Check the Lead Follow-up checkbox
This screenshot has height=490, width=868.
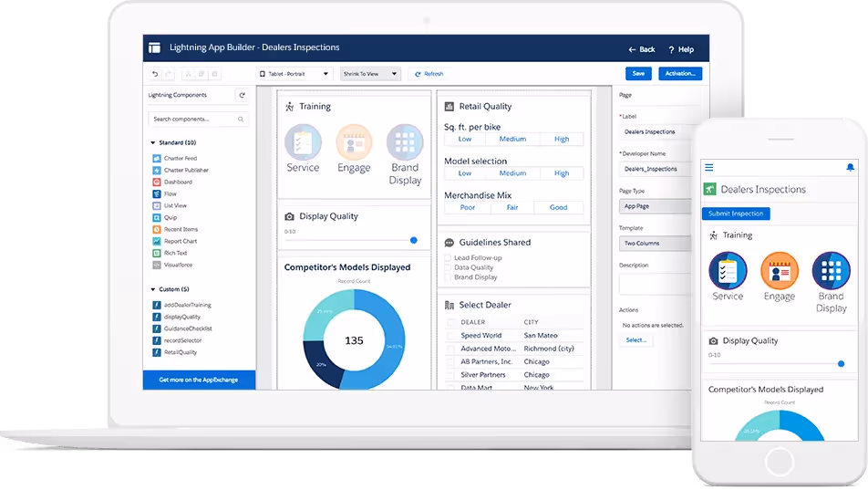click(x=448, y=257)
